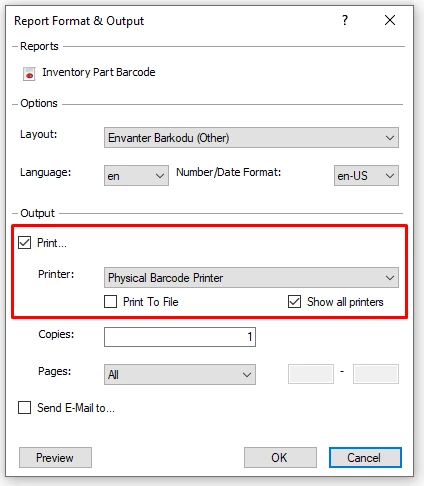Expand the Language dropdown showing en
This screenshot has width=424, height=486.
point(136,176)
